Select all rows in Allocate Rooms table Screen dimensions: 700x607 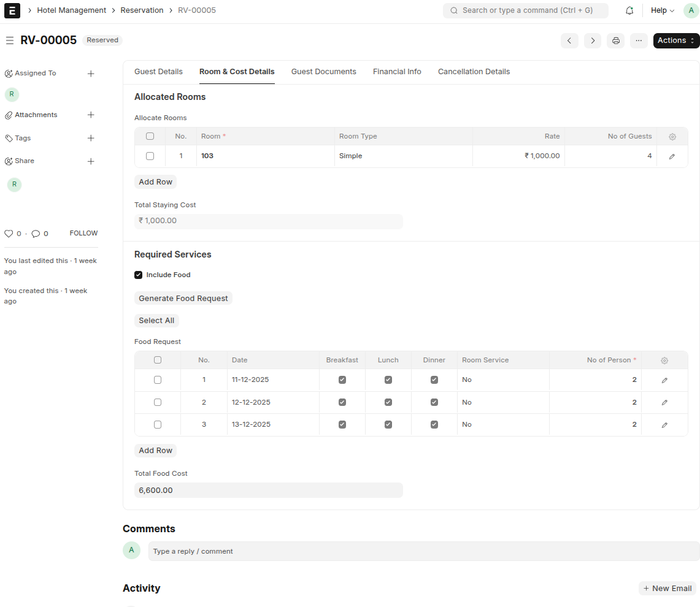[150, 136]
